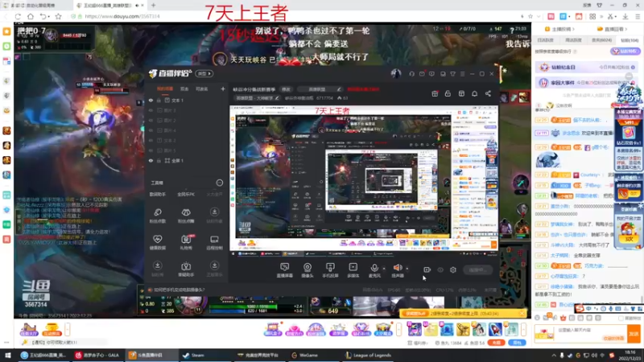
Task: Click the share icon above preview
Action: tap(488, 93)
